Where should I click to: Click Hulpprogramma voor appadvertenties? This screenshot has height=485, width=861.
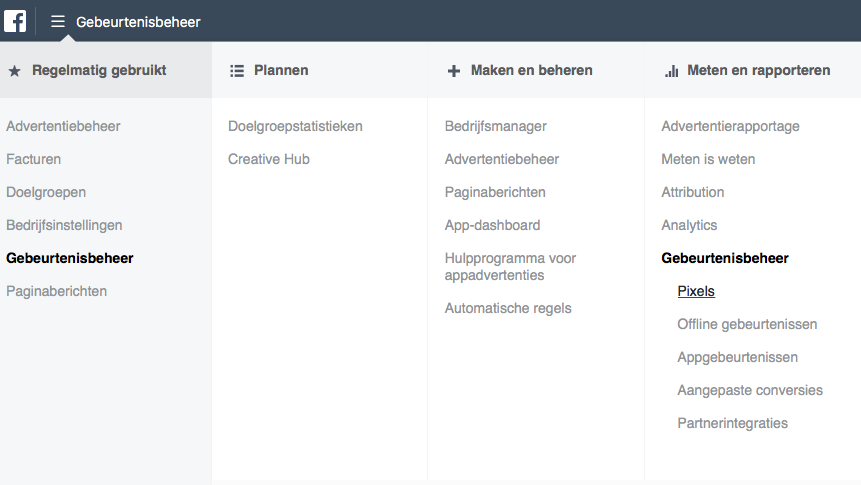point(510,266)
